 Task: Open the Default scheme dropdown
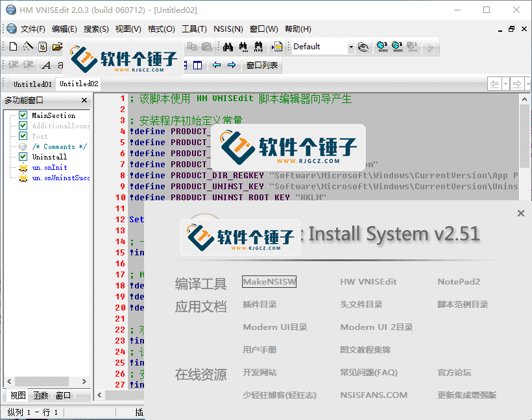click(351, 46)
